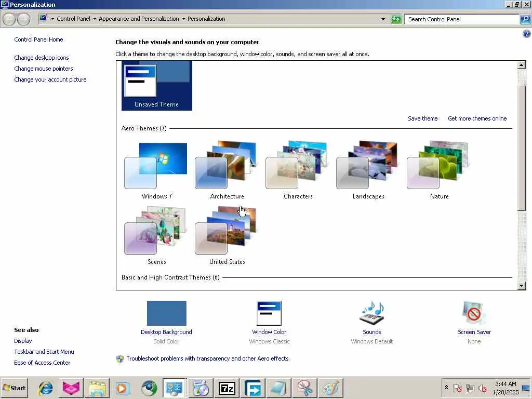
Task: Click the Personalization breadcrumb
Action: 206,19
